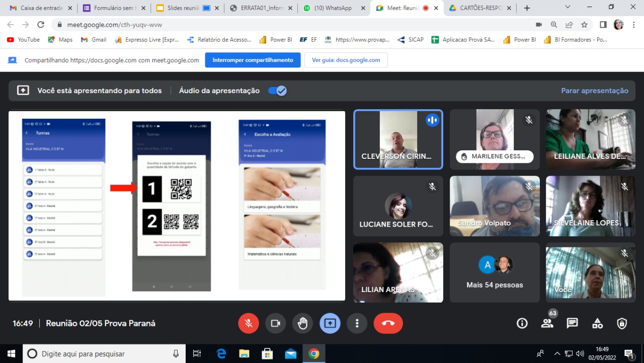Open SICAP bookmark

pos(410,40)
